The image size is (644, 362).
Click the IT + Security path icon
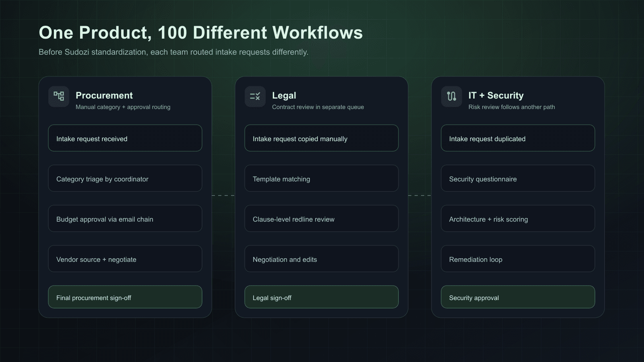[452, 97]
